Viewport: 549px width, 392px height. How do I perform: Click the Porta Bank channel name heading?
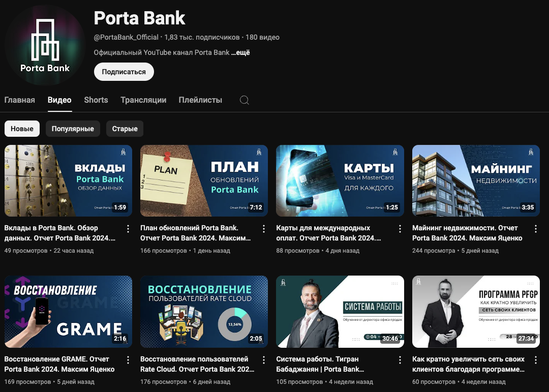139,18
